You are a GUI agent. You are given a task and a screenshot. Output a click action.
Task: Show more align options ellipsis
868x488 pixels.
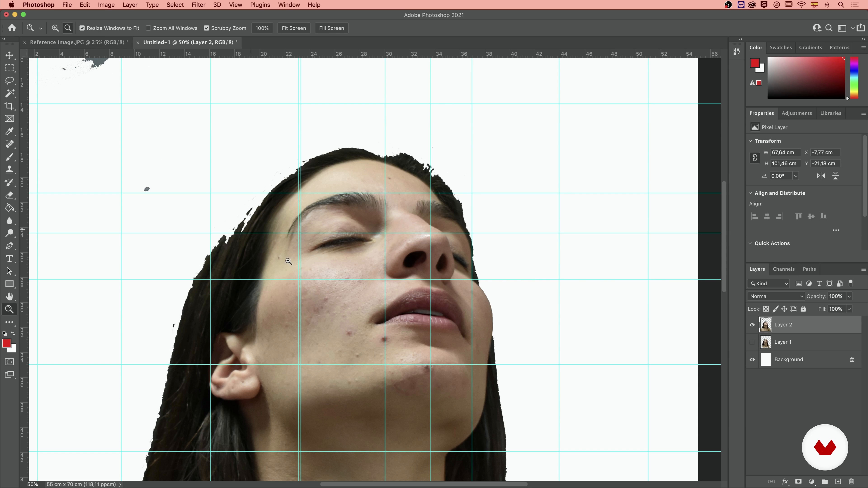[836, 230]
